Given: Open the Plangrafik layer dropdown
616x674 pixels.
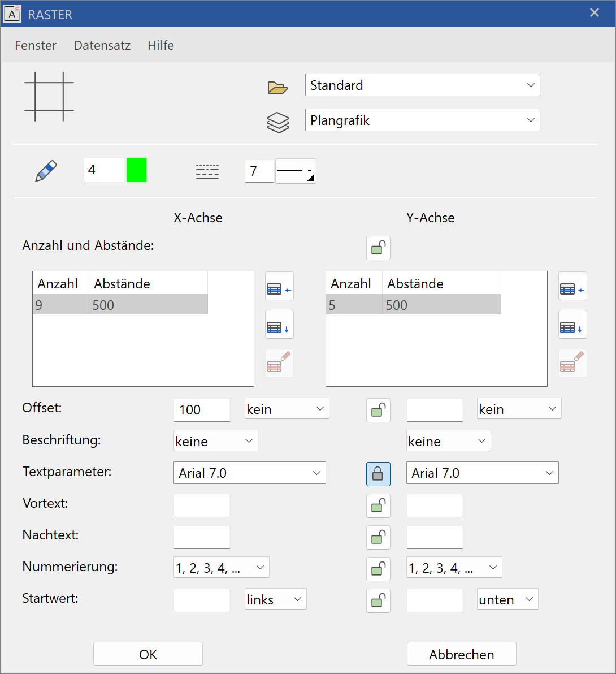Looking at the screenshot, I should click(423, 120).
